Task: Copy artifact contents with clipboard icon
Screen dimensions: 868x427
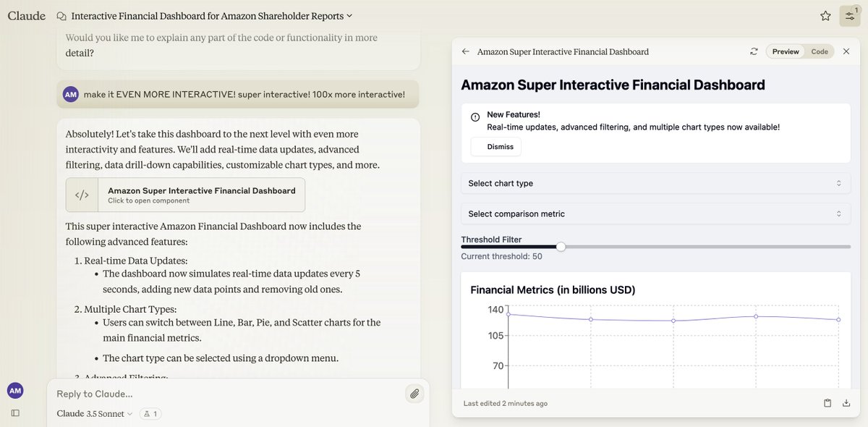Action: click(827, 403)
